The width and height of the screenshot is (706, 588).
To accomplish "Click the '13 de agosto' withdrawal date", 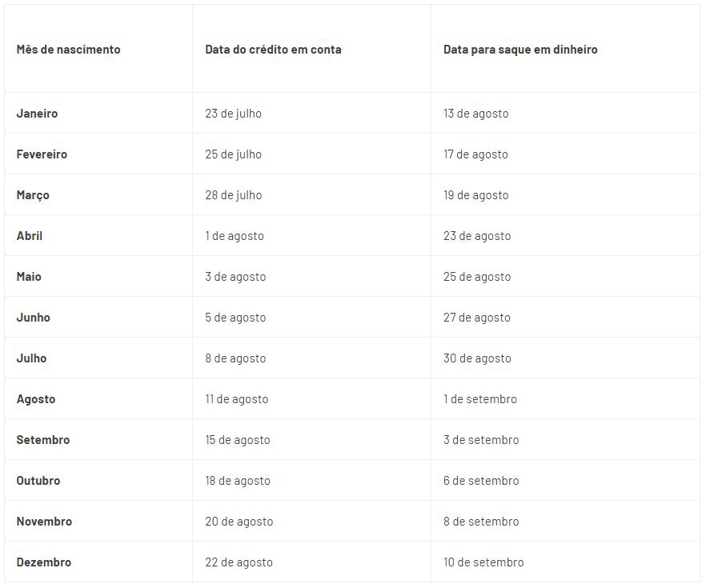I will point(476,114).
